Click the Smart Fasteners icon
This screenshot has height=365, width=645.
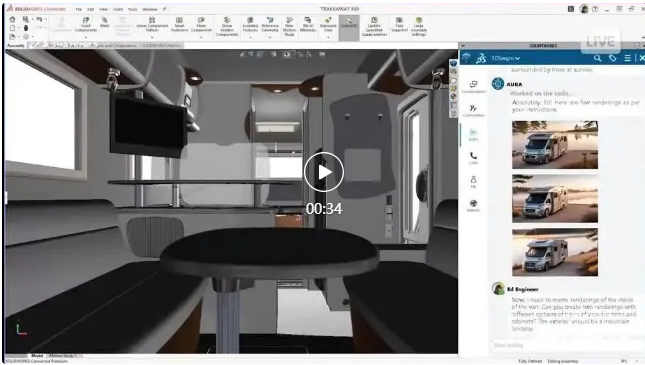click(179, 25)
